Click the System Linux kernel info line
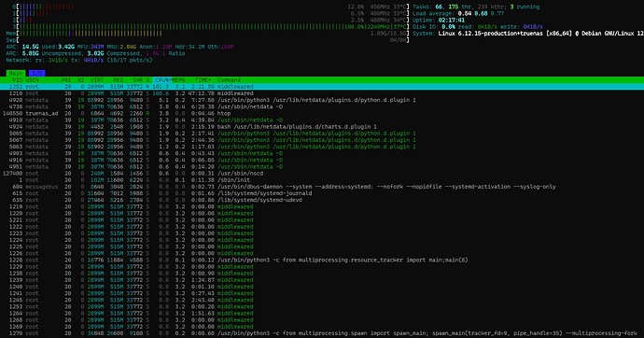This screenshot has width=644, height=338. [x=528, y=34]
